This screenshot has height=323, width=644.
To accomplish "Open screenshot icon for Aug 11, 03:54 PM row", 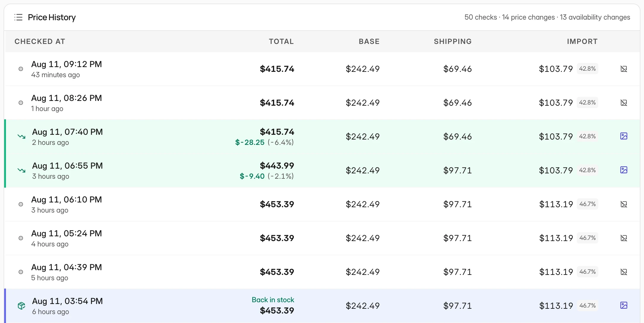I will click(x=624, y=305).
